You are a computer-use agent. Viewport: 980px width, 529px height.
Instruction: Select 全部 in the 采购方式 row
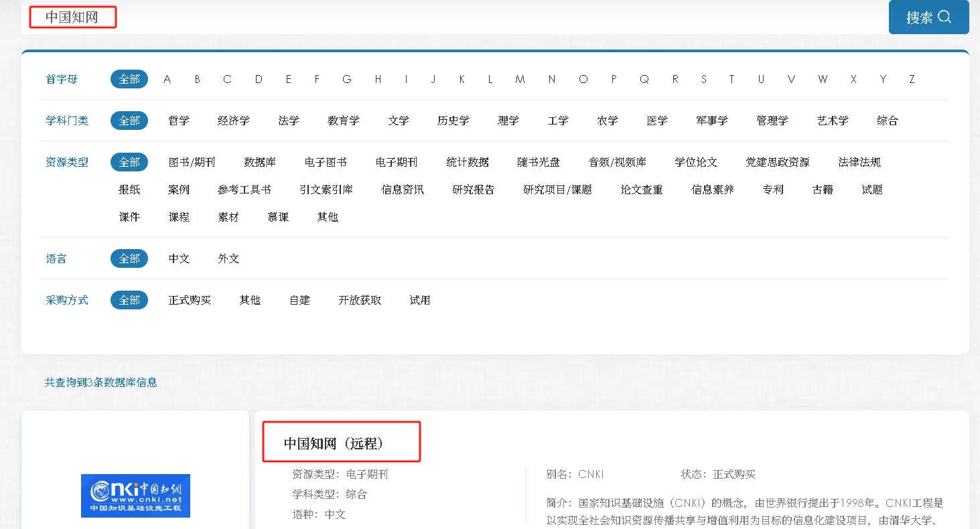pyautogui.click(x=129, y=300)
